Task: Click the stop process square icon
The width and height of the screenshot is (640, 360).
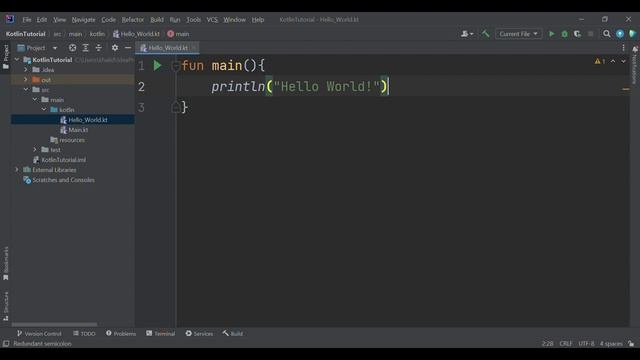Action: (590, 34)
